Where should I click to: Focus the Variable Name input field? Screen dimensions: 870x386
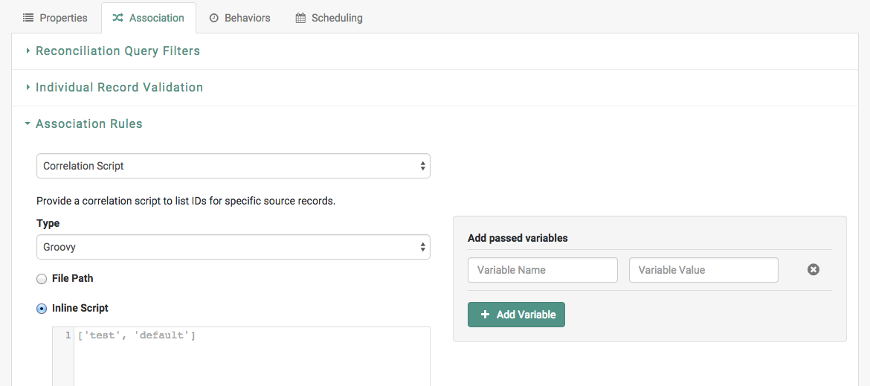543,270
